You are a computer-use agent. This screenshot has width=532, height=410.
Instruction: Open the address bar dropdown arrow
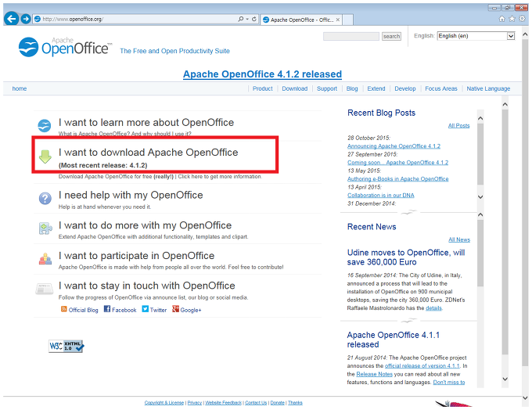247,19
